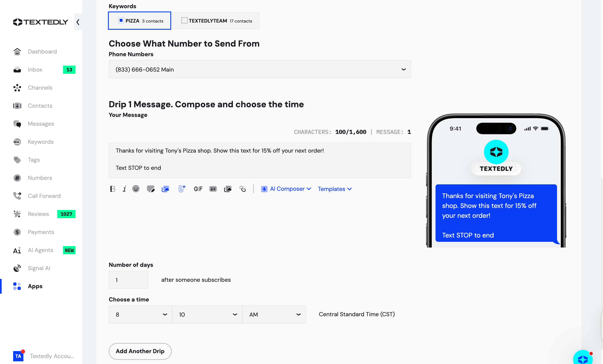Click the AI Agents NEW badge

pos(69,250)
